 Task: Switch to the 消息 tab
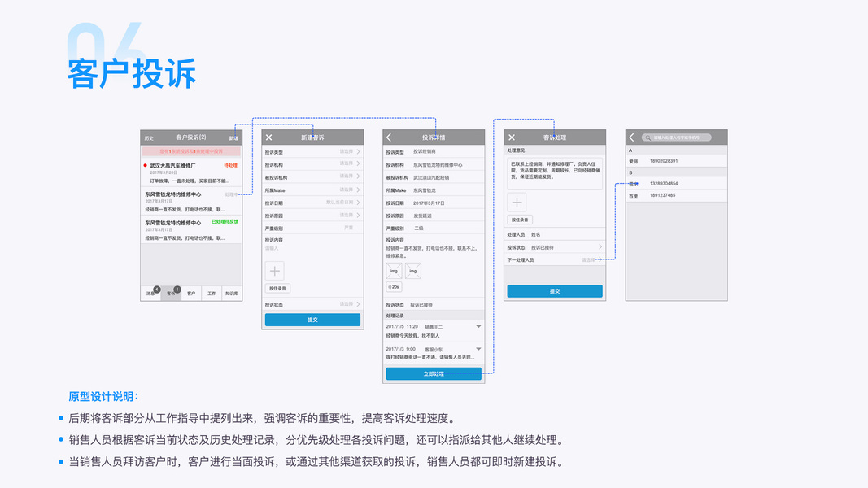150,294
